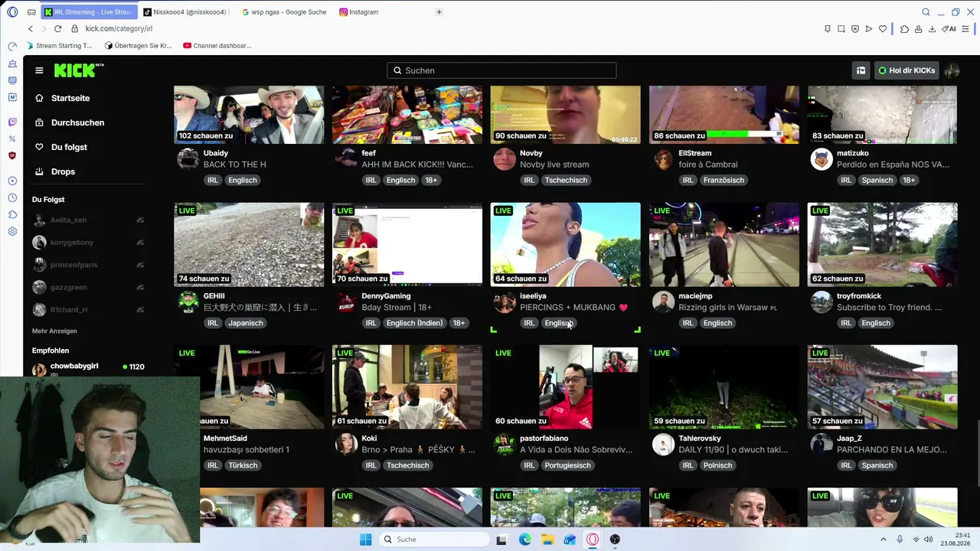Viewport: 980px width, 551px height.
Task: Open Edge from the taskbar
Action: 525,540
